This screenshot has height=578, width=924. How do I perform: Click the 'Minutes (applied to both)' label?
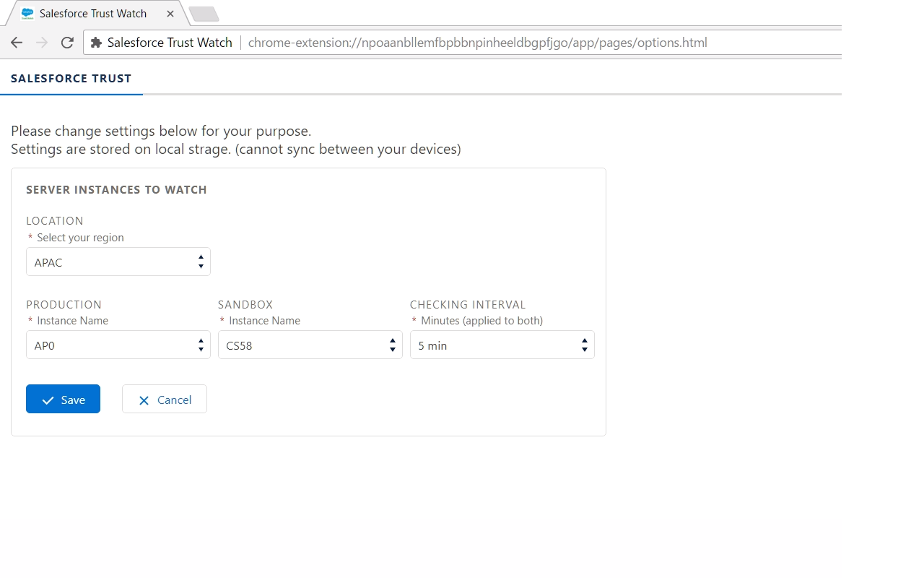482,321
